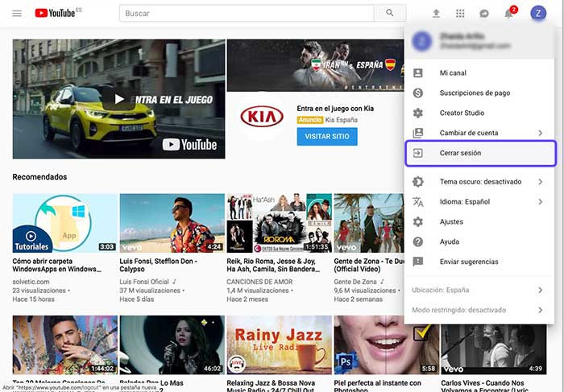
Task: Open Creator Studio entry
Action: click(479, 113)
